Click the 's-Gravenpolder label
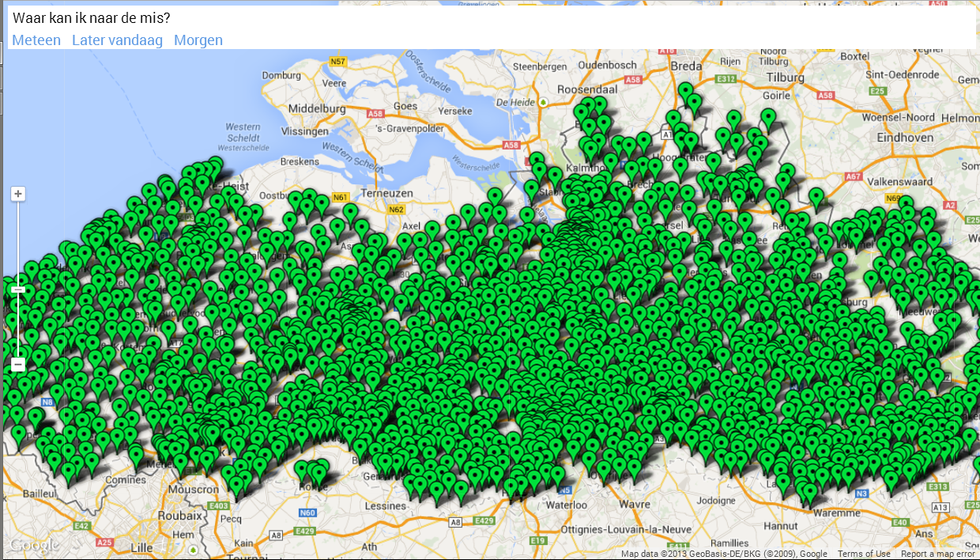This screenshot has width=980, height=560. point(410,129)
